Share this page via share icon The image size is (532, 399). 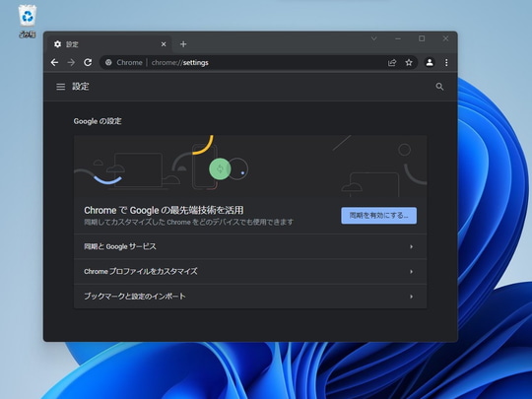coord(392,62)
